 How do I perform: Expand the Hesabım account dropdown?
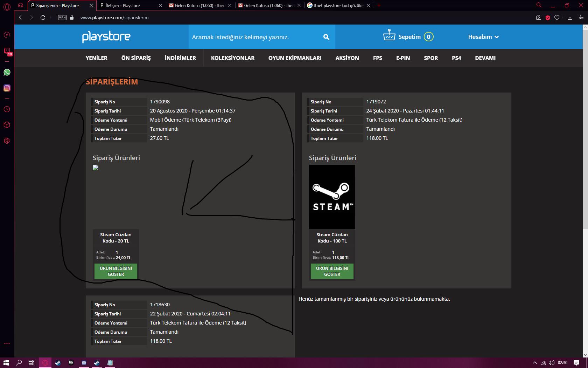tap(483, 37)
